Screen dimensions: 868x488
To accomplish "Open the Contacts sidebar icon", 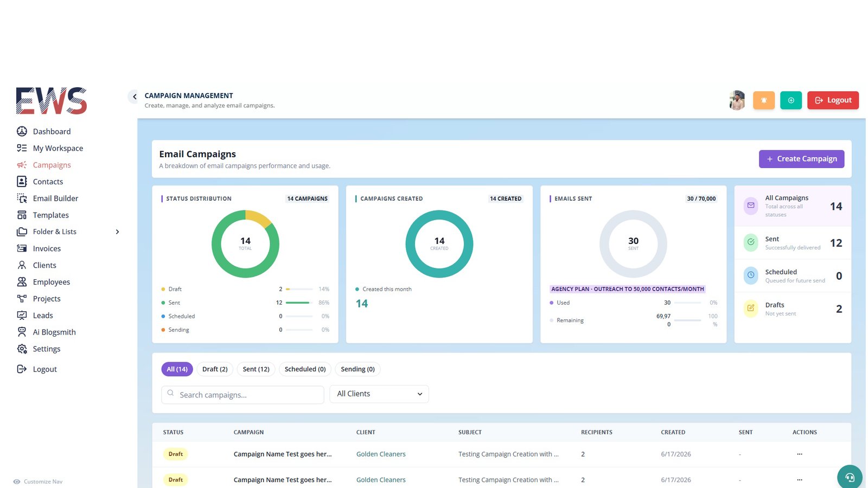I will tap(22, 182).
